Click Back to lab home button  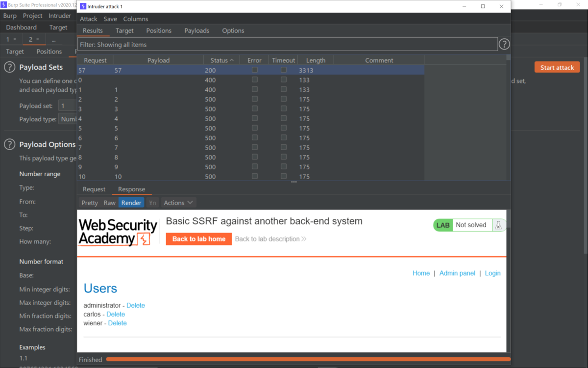coord(198,239)
